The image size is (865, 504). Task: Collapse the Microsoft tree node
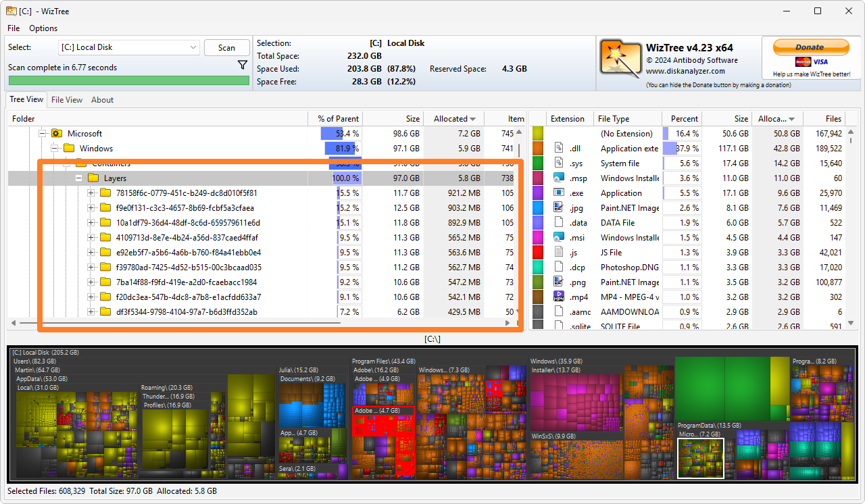pyautogui.click(x=43, y=133)
